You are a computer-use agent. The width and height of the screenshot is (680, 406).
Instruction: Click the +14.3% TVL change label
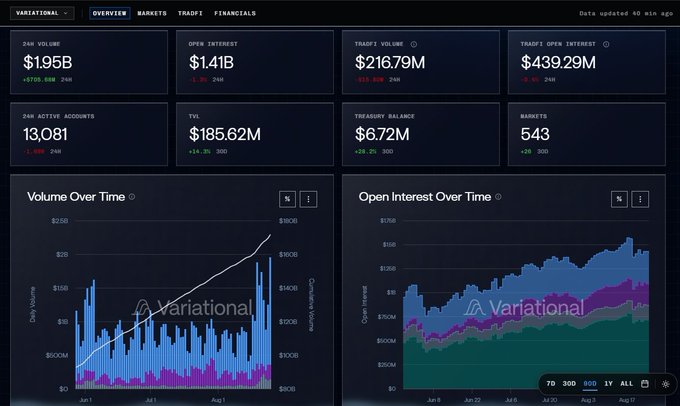[x=199, y=151]
